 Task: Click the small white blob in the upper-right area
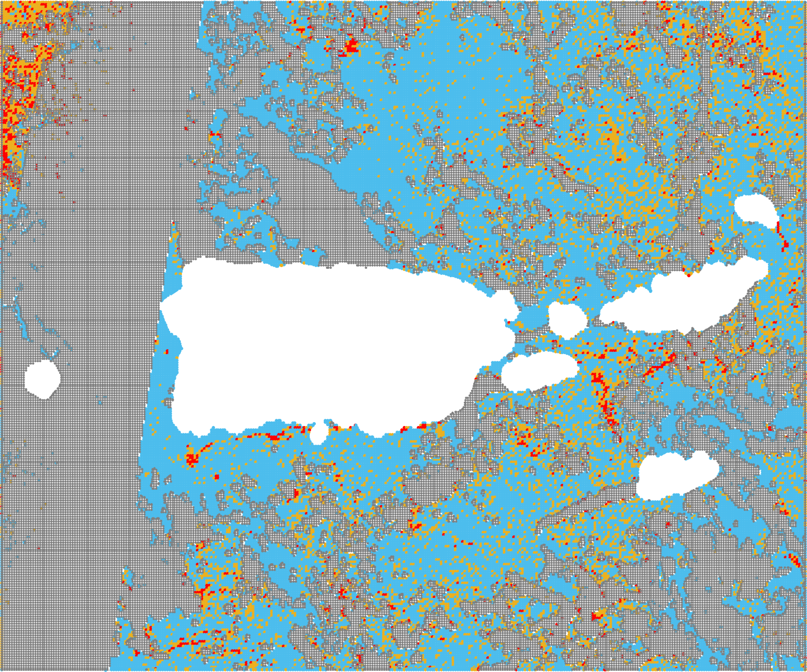coord(756,211)
